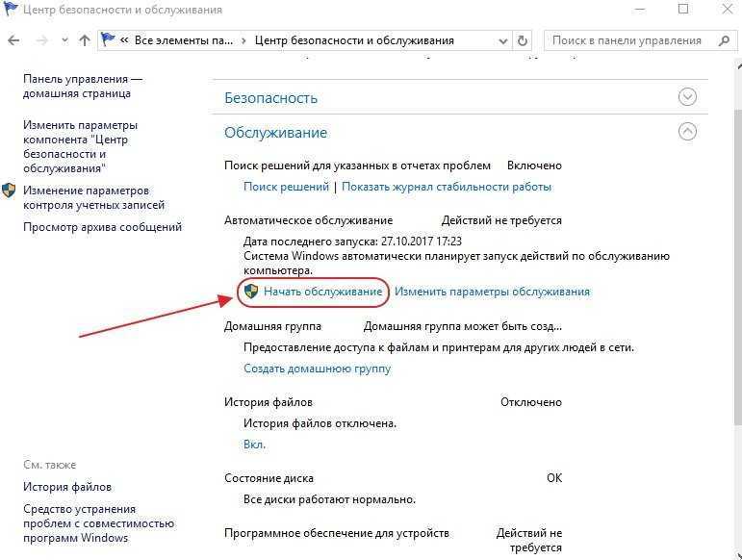Turn on File History via Вкл. link
The image size is (742, 560).
pyautogui.click(x=254, y=445)
